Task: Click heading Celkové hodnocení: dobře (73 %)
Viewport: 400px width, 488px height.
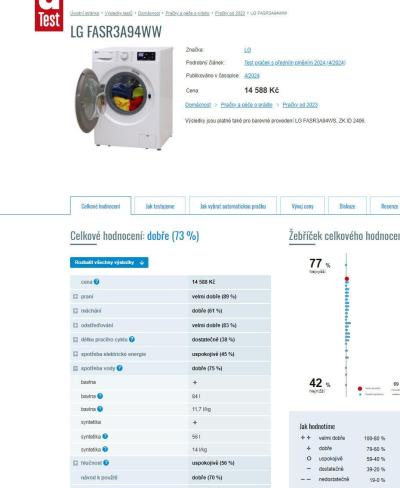Action: tap(135, 236)
